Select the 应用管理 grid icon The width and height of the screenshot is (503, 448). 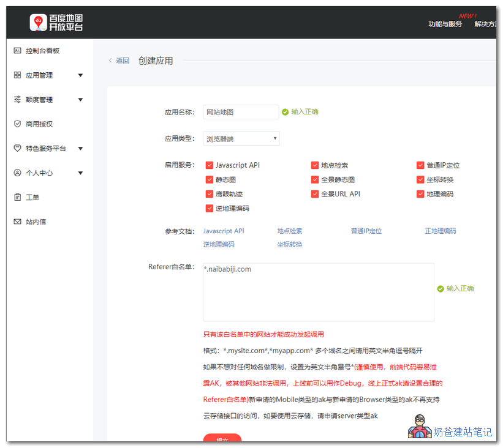[x=18, y=75]
